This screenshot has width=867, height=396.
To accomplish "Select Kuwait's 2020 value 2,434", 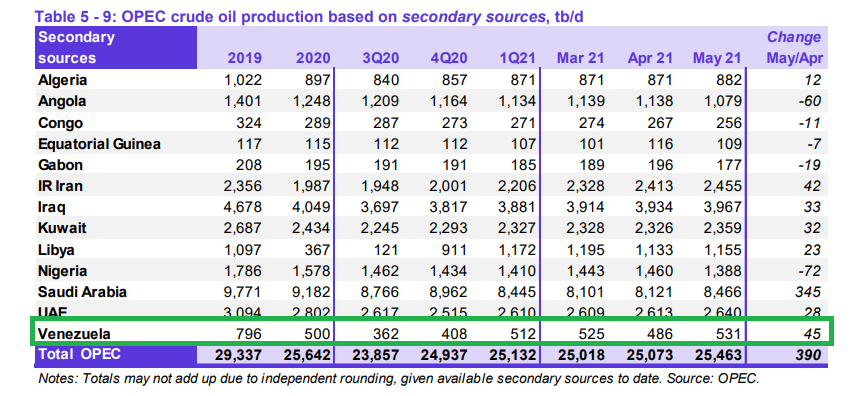I will tap(311, 228).
